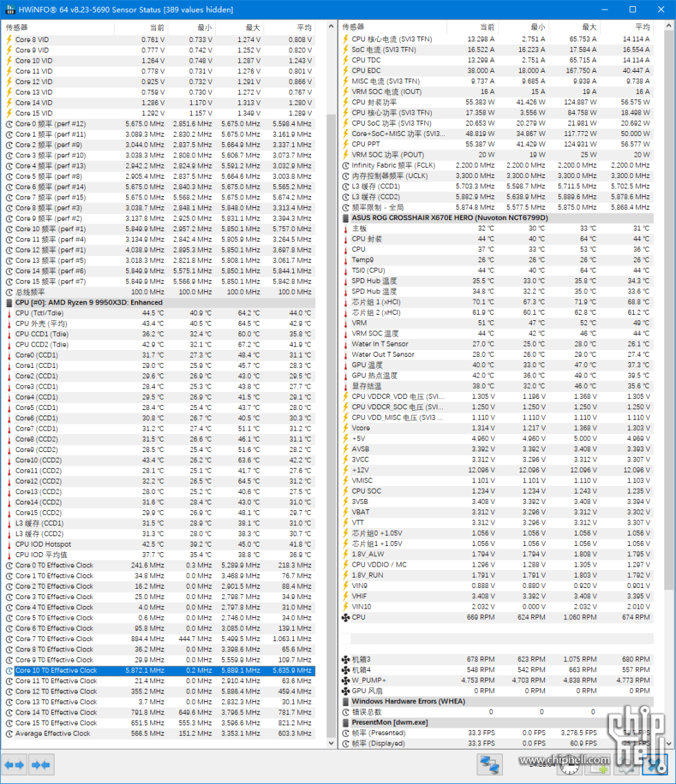Click the thermometer icon beside CPU (Tctl/Tdie)
The height and width of the screenshot is (784, 676).
pyautogui.click(x=9, y=313)
